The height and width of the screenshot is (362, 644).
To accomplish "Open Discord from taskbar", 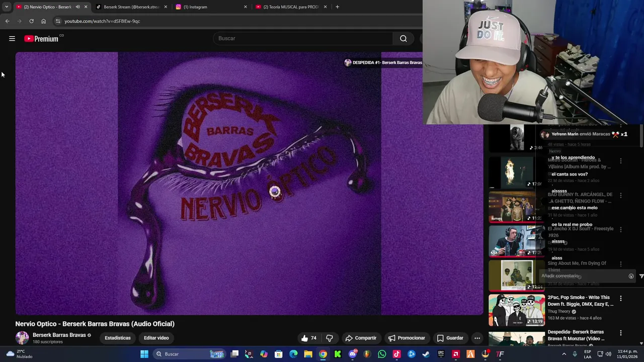I will coord(353,354).
